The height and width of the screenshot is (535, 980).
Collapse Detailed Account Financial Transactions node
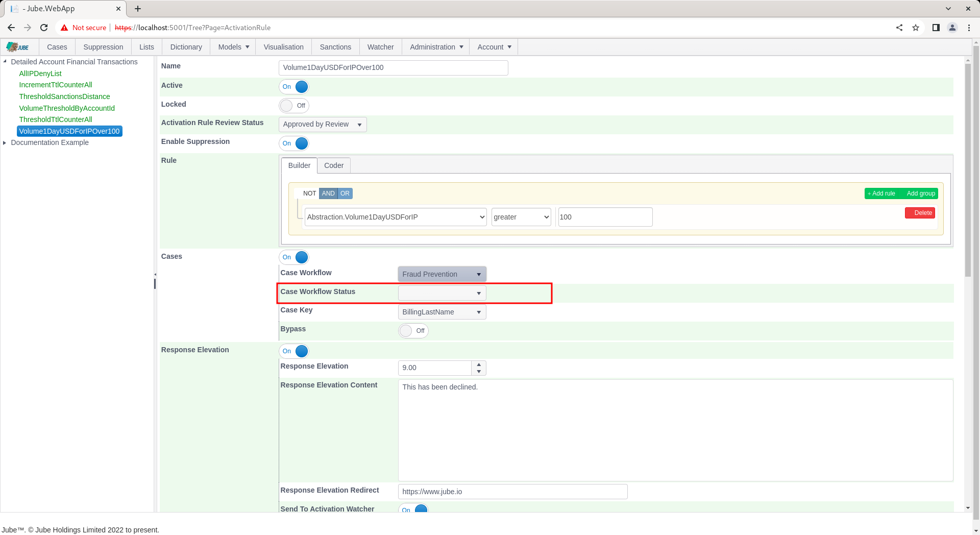click(x=5, y=61)
